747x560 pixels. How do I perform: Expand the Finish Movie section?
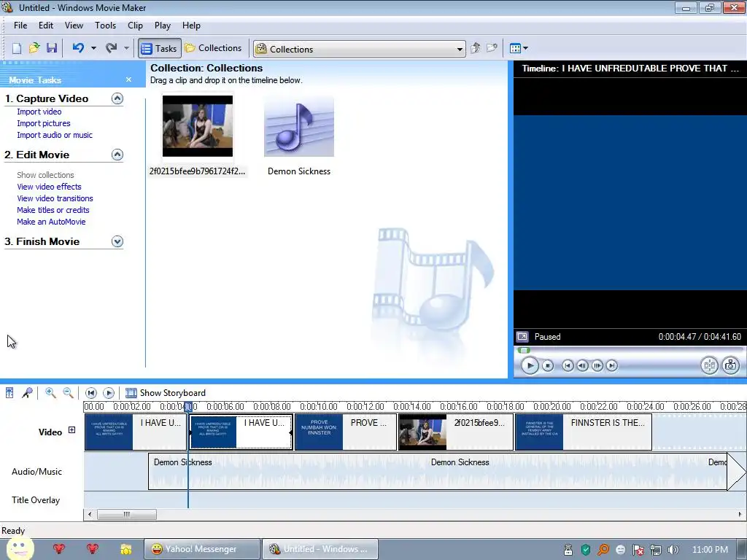117,241
